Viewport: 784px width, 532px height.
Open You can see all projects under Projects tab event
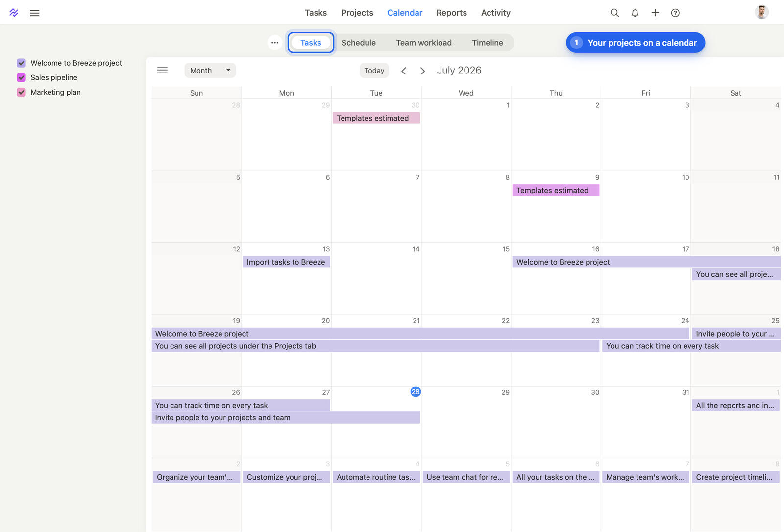(375, 346)
